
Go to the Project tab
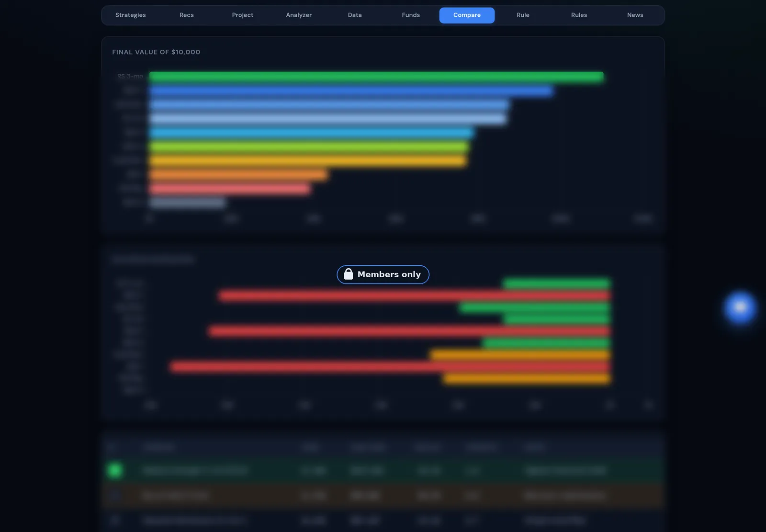point(243,15)
